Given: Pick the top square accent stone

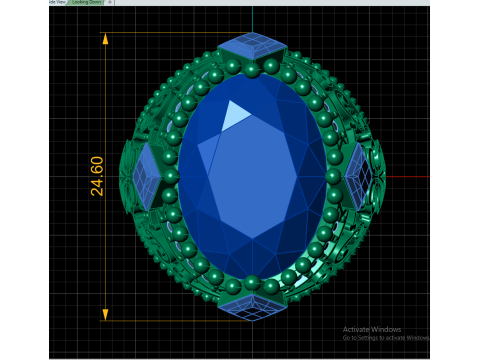Looking at the screenshot, I should (252, 46).
